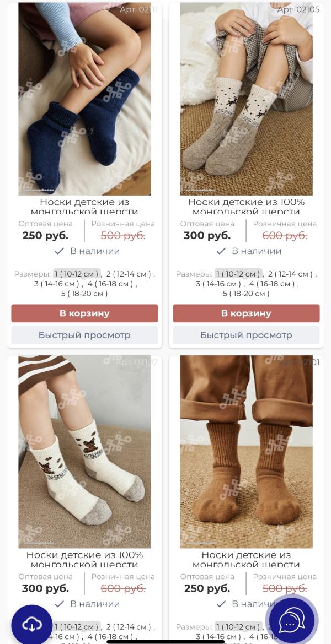331x644 pixels.
Task: Add grey deer socks to cart
Action: (246, 313)
